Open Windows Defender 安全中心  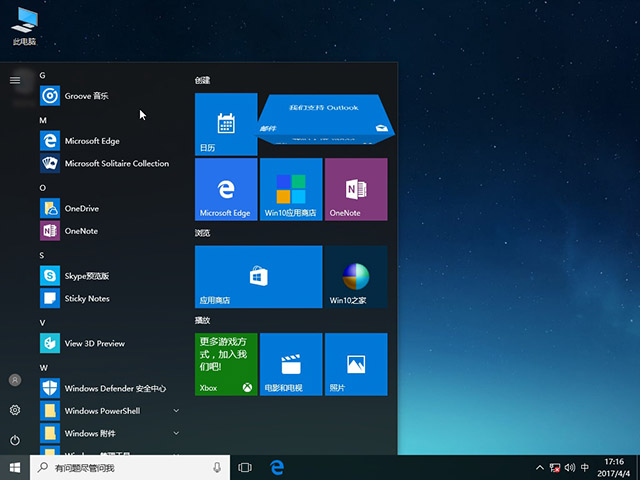tap(114, 388)
